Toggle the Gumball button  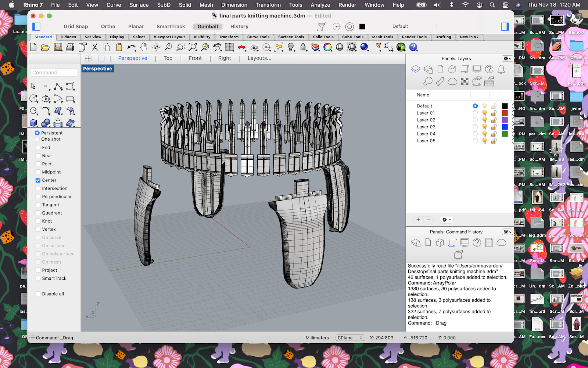pos(208,26)
